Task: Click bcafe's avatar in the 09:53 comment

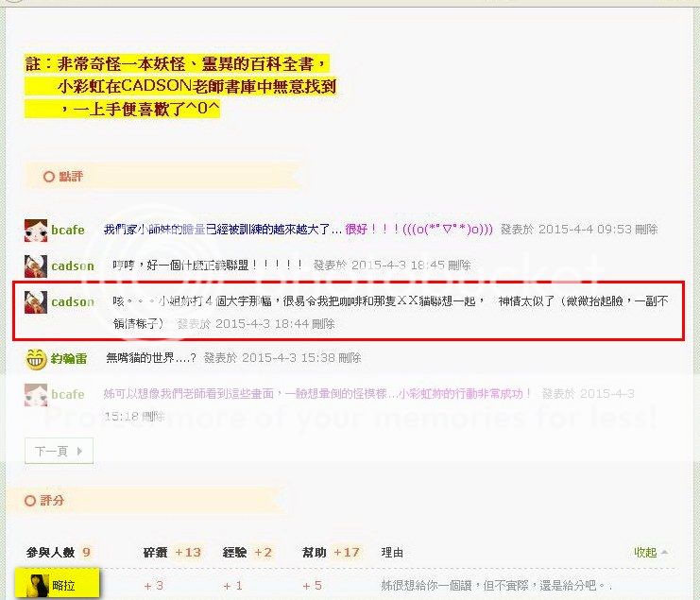Action: 36,230
